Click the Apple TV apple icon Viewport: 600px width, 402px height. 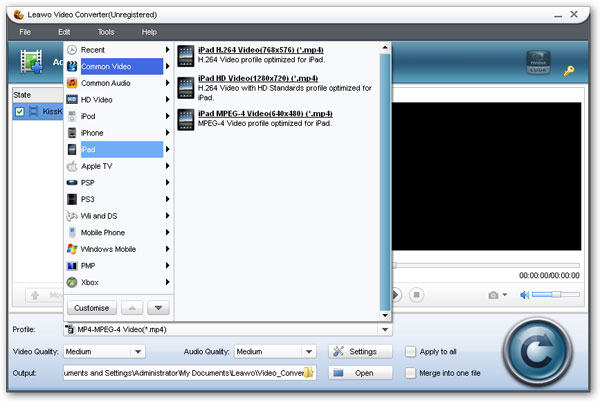click(72, 166)
